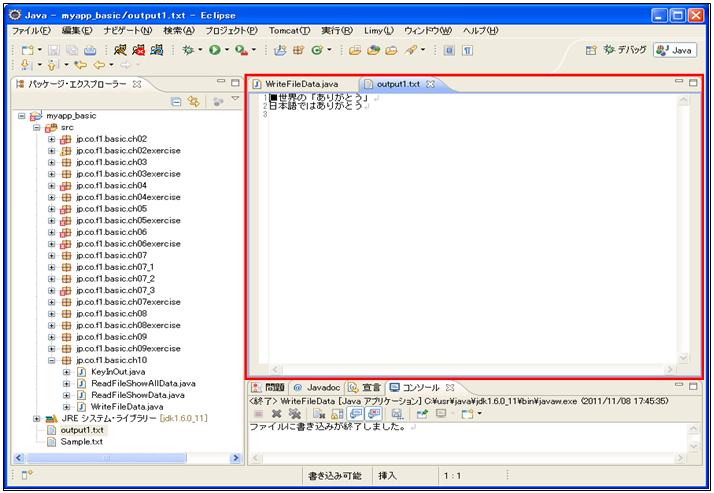Switch to the Java perspective button
The image size is (714, 493).
pyautogui.click(x=675, y=50)
